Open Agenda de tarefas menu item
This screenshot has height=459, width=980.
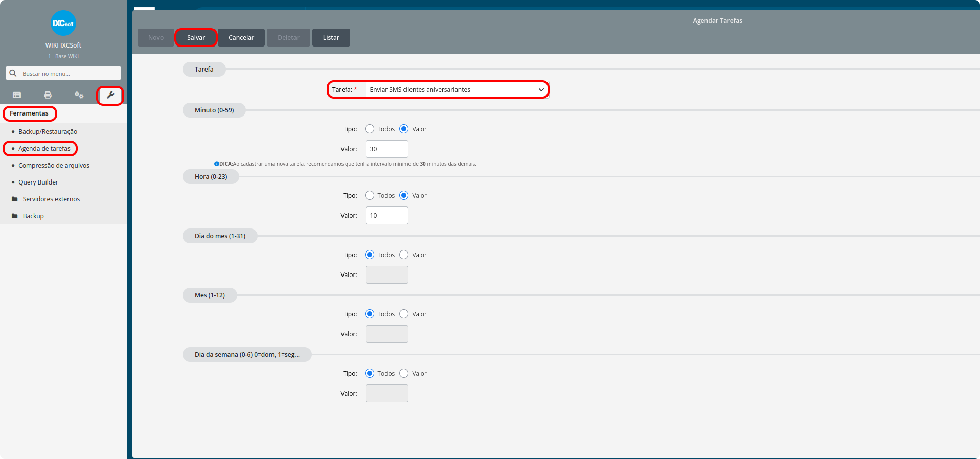pyautogui.click(x=44, y=148)
